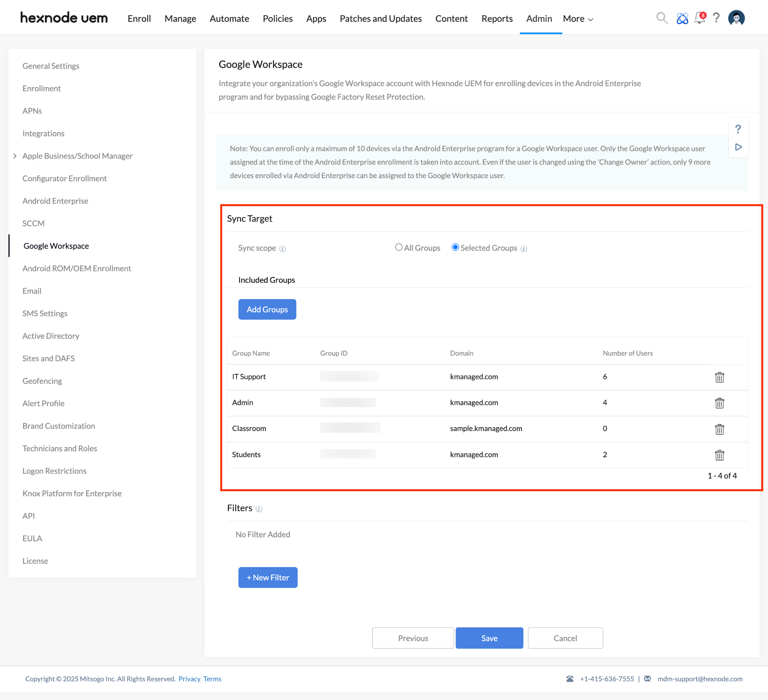Screen dimensions: 768x700
Task: Open API in sidebar
Action: click(x=29, y=516)
